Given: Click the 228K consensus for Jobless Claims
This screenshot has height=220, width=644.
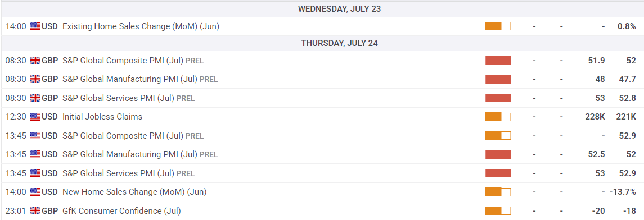Looking at the screenshot, I should coord(595,117).
